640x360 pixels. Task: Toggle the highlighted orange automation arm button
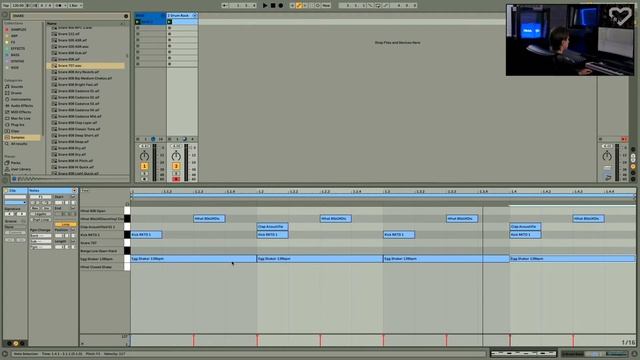tap(299, 5)
